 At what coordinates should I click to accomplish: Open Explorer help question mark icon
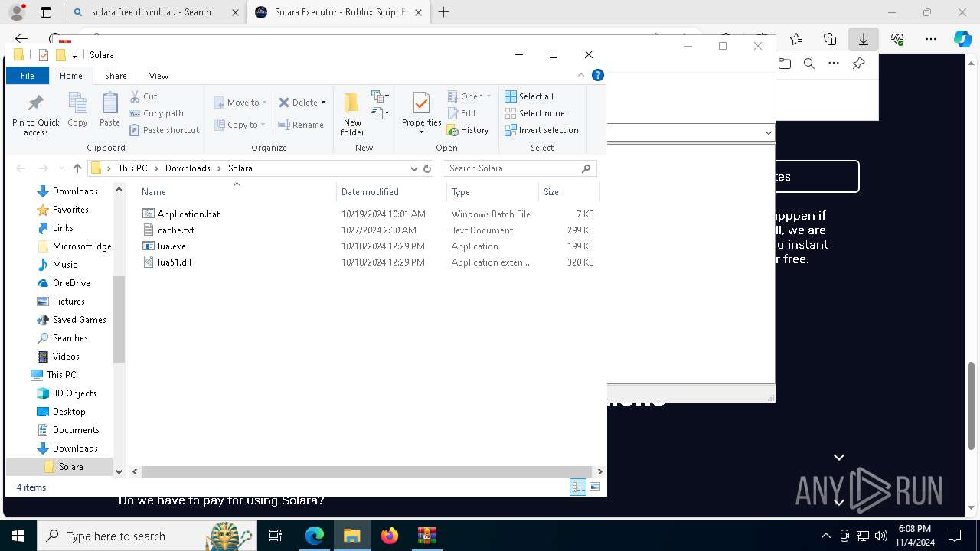point(598,75)
